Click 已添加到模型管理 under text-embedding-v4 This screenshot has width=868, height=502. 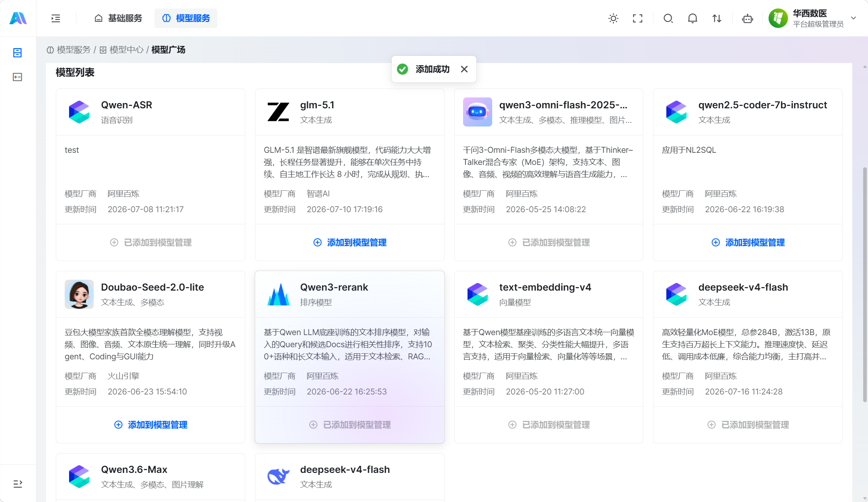click(x=549, y=425)
